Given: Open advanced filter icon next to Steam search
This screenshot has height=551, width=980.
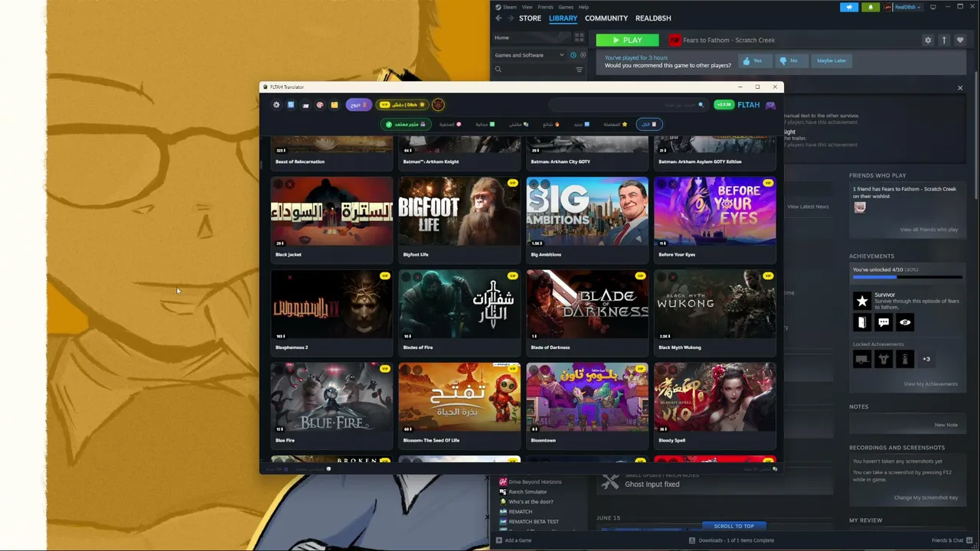Looking at the screenshot, I should pyautogui.click(x=579, y=70).
